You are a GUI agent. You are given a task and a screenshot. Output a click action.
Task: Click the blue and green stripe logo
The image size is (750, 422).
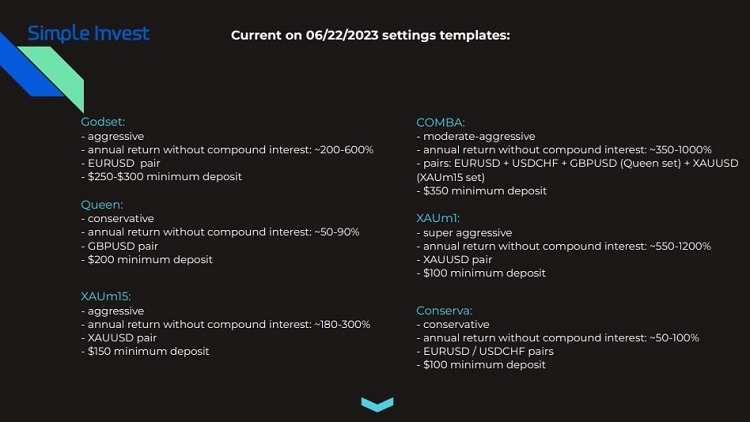click(42, 72)
